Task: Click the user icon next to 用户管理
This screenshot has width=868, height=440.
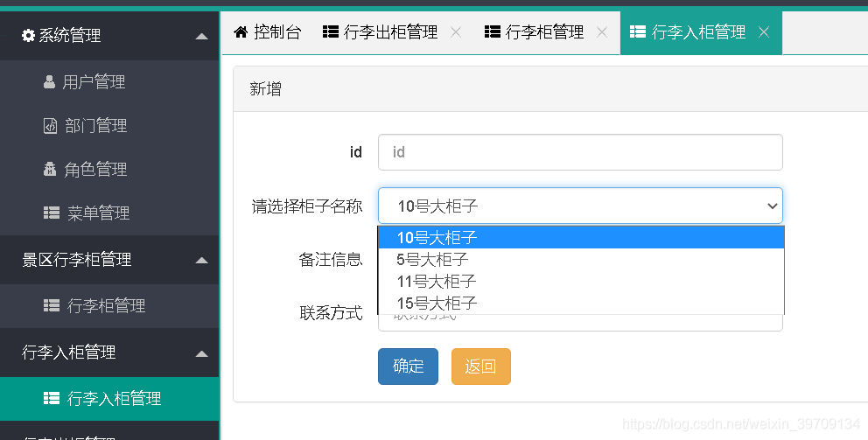Action: (x=49, y=82)
